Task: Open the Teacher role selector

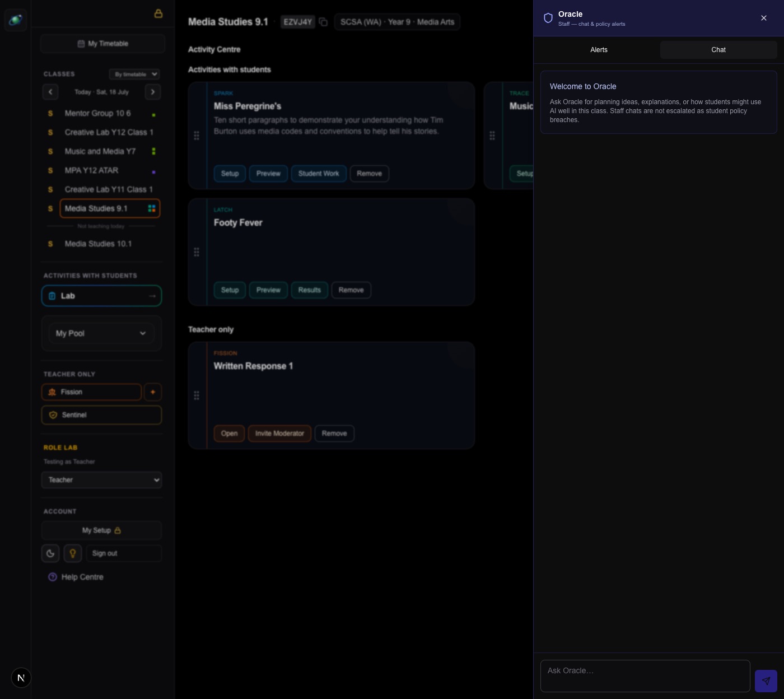Action: 101,480
